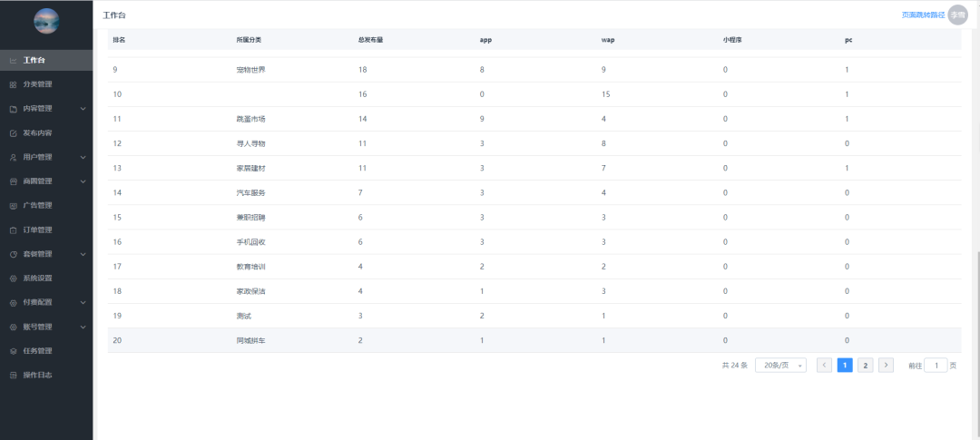Open 订单管理 menu label
Viewport: 980px width, 440px height.
pyautogui.click(x=37, y=230)
